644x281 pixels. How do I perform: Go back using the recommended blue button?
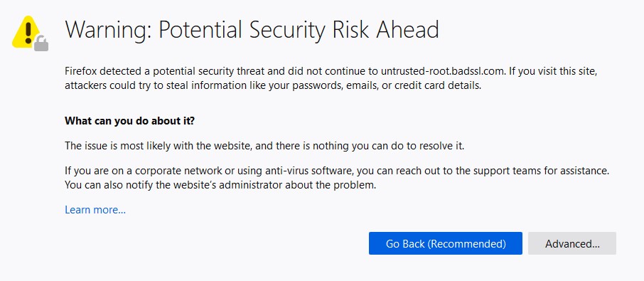pos(445,243)
